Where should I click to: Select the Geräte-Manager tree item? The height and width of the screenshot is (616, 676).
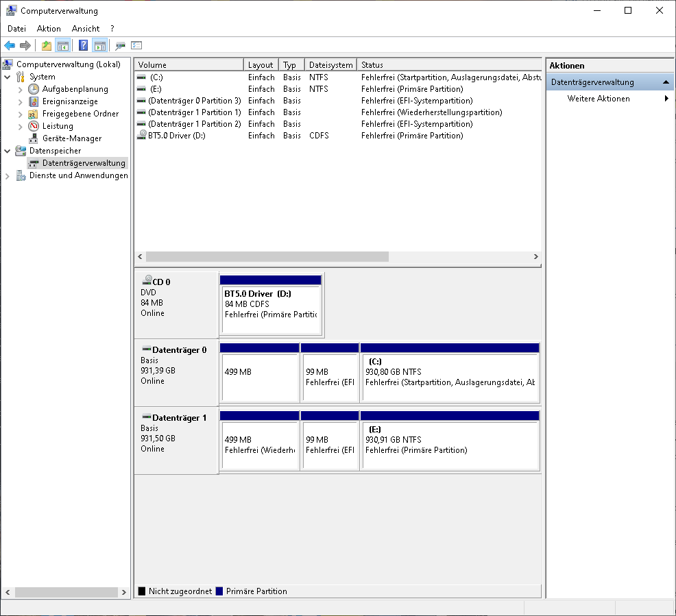pos(72,138)
